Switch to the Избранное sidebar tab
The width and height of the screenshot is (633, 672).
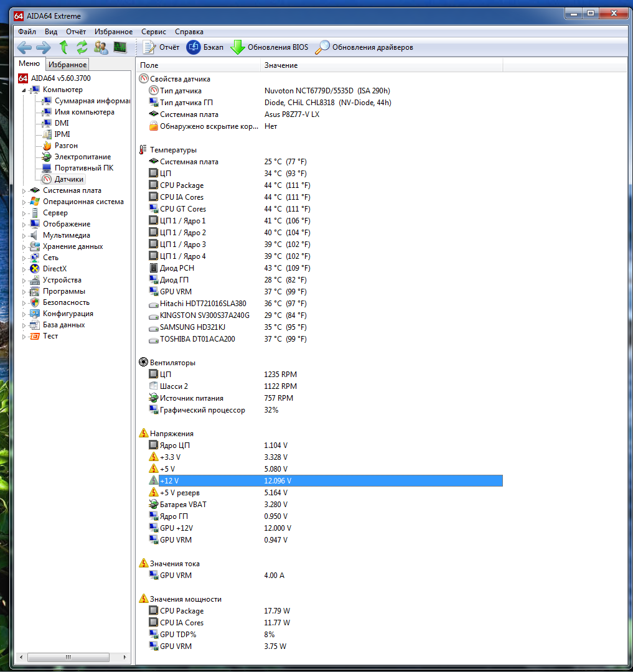(x=67, y=64)
